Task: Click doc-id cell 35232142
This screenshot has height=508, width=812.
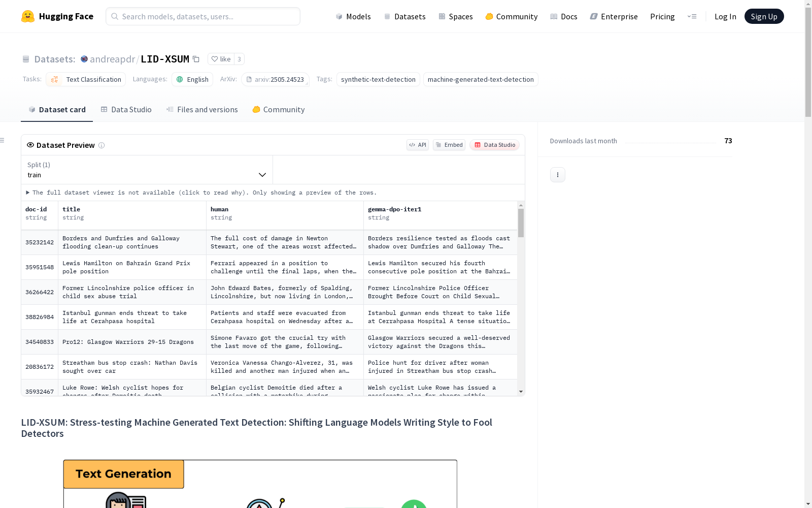Action: click(40, 242)
